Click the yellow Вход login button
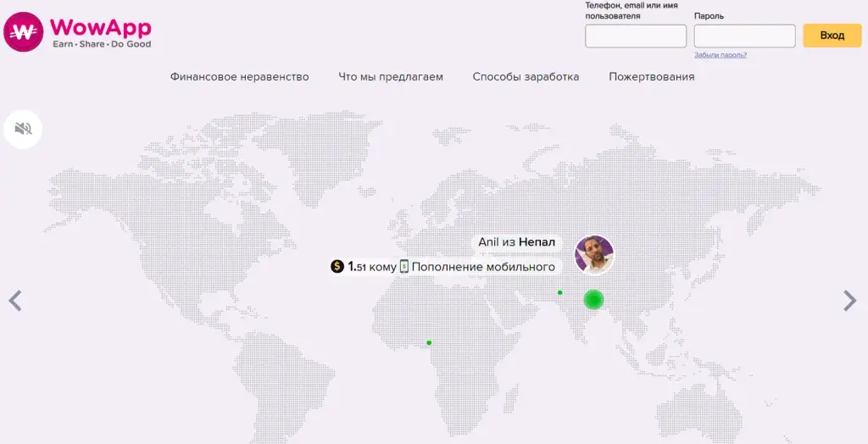Viewport: 868px width, 444px height. pos(832,36)
